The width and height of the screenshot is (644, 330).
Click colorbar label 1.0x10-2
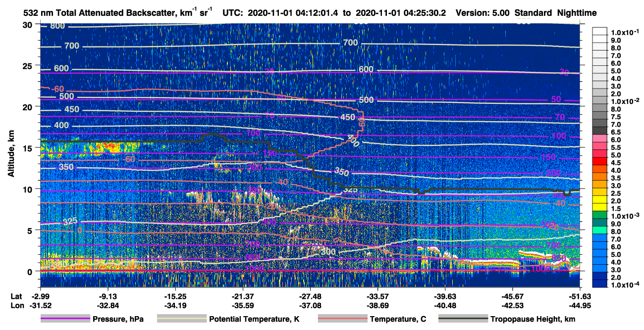pos(625,101)
